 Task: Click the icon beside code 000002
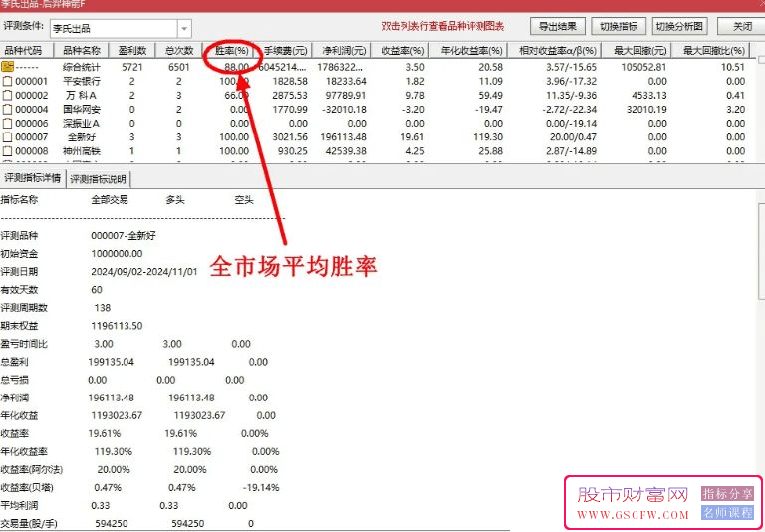7,96
